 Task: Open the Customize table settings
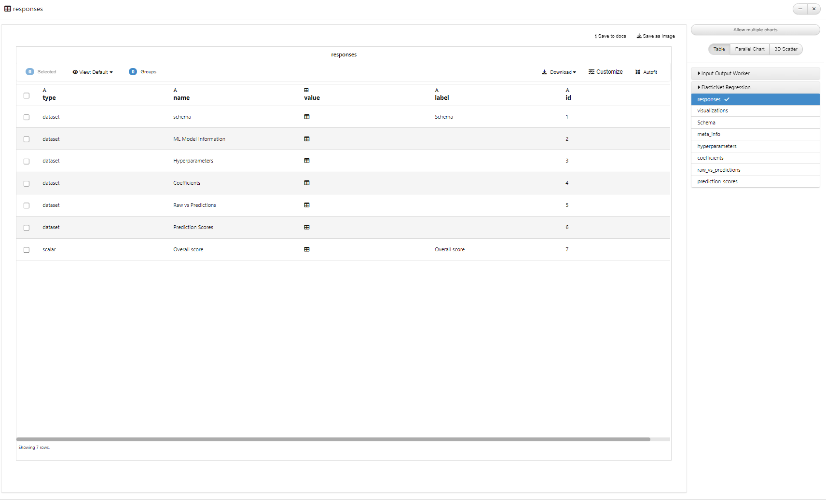click(606, 72)
